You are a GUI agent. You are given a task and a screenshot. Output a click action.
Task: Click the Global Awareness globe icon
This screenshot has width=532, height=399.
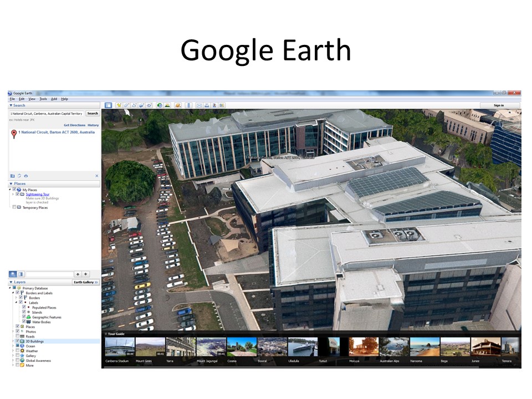22,360
